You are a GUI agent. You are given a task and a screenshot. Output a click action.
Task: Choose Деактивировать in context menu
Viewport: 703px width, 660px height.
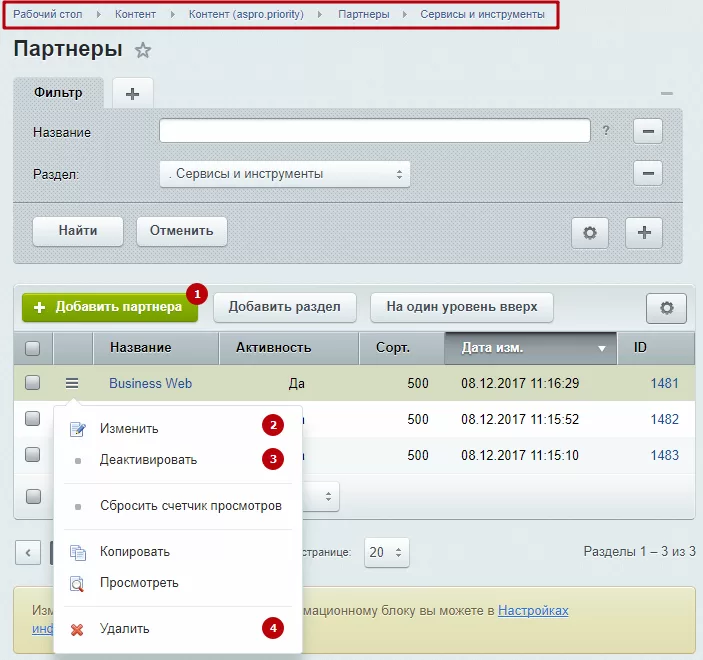coord(178,460)
